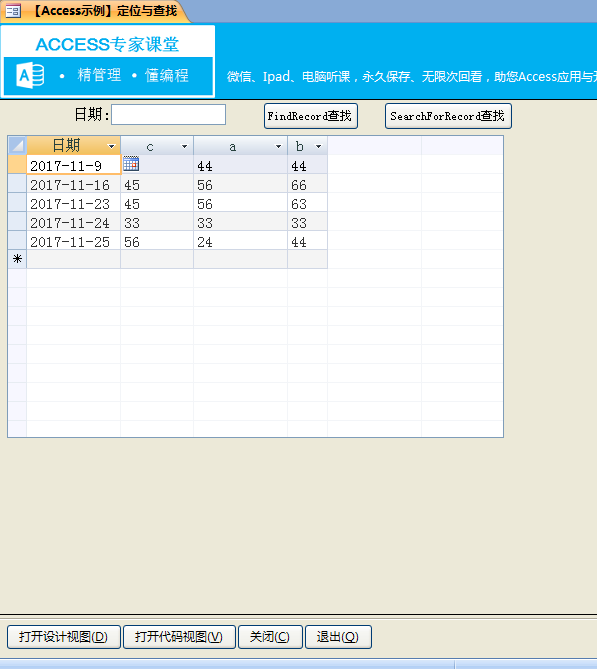Click the 关闭(C) button
Image resolution: width=597 pixels, height=669 pixels.
(270, 637)
